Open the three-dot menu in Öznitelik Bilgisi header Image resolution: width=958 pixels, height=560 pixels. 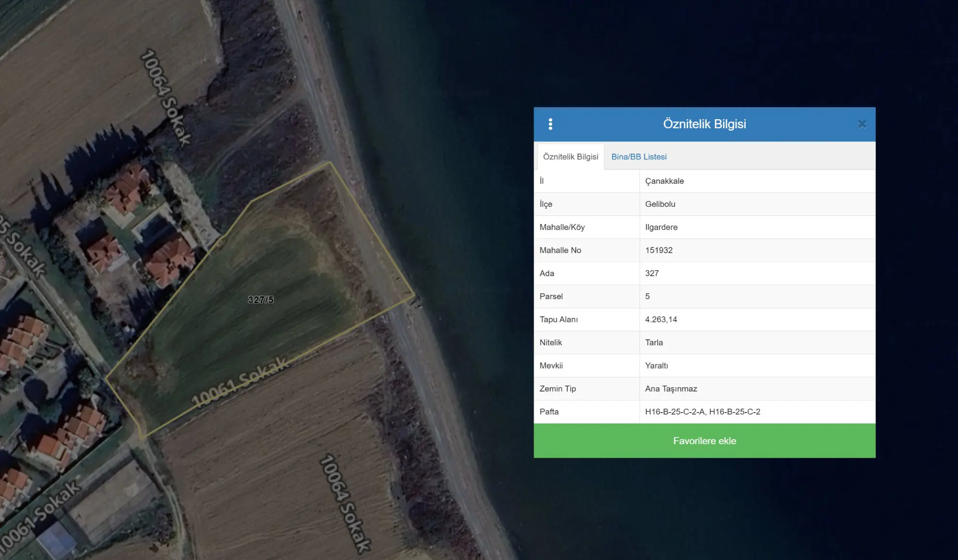550,124
